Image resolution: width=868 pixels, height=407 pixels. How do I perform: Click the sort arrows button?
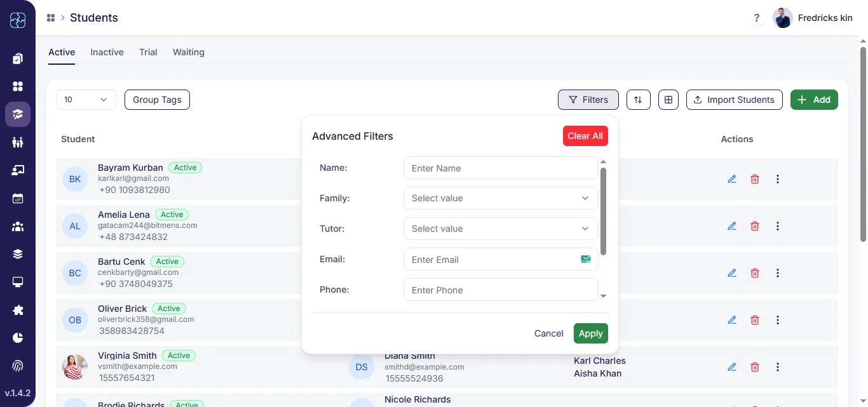click(639, 100)
